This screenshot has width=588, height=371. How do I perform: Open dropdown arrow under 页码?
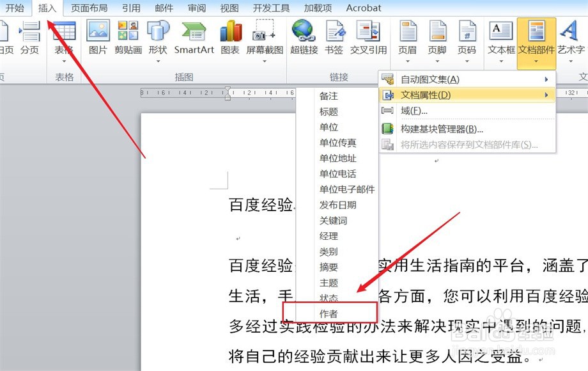[x=467, y=61]
